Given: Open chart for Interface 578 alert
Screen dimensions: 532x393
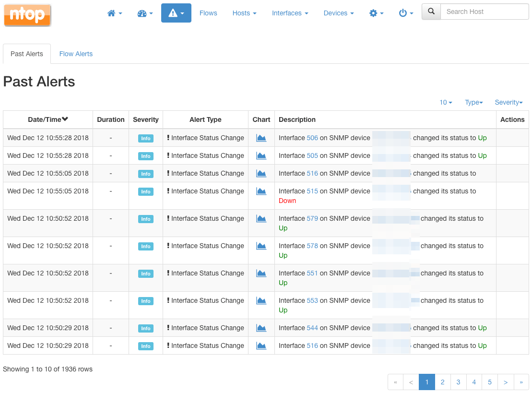Looking at the screenshot, I should pyautogui.click(x=261, y=246).
